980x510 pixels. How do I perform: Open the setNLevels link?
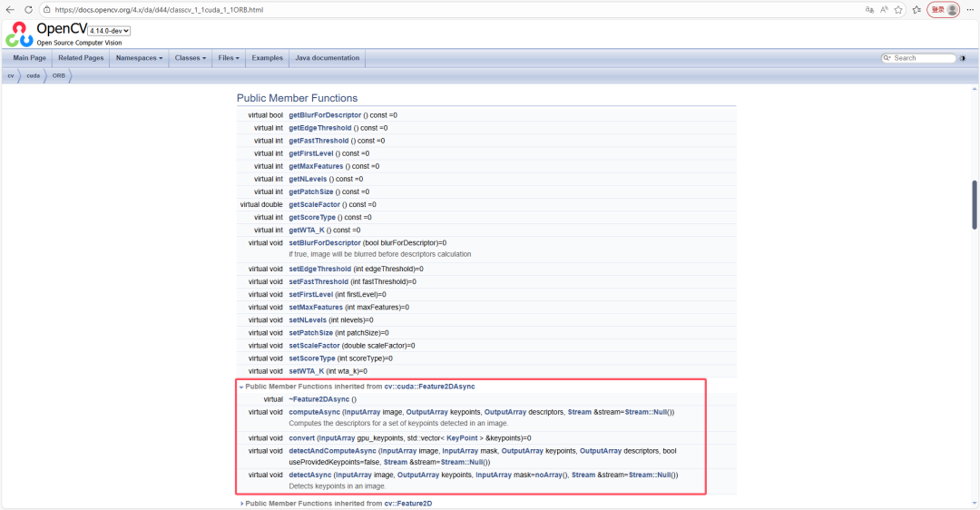coord(308,320)
